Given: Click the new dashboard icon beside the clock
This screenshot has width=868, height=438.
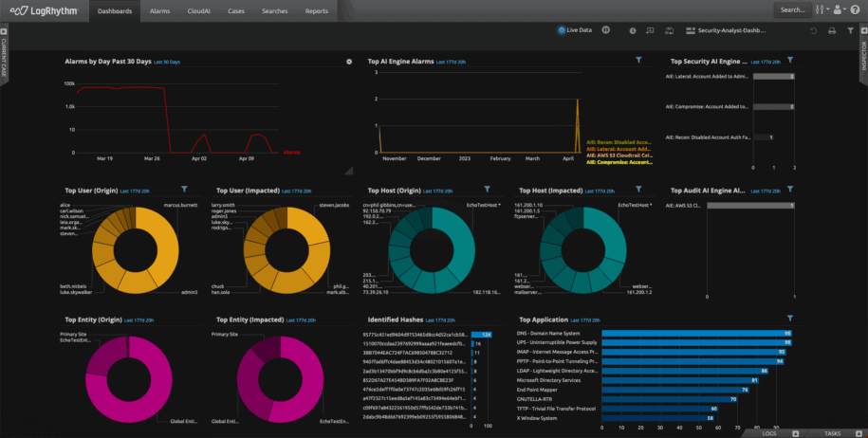Looking at the screenshot, I should [x=650, y=31].
